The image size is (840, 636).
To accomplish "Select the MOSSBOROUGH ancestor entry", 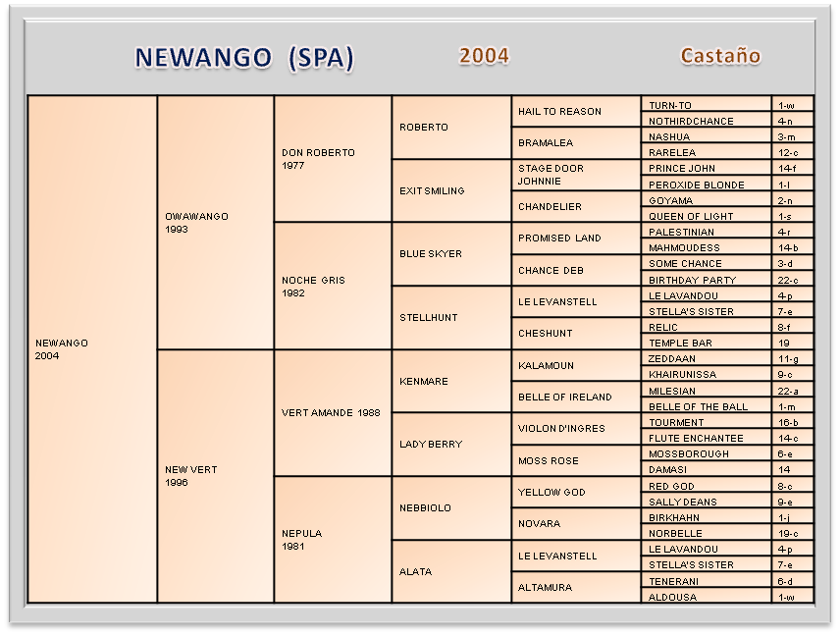I will (x=707, y=454).
